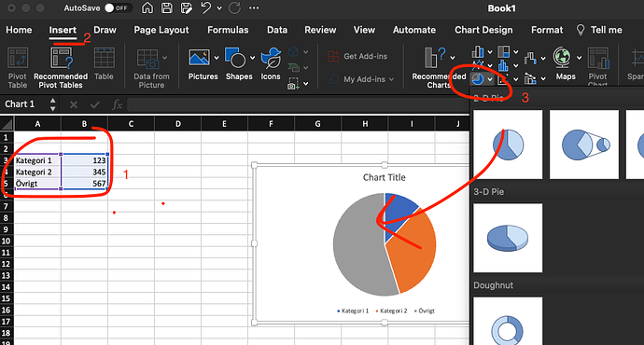Open the Formulas tab
Image resolution: width=644 pixels, height=345 pixels.
(x=228, y=30)
